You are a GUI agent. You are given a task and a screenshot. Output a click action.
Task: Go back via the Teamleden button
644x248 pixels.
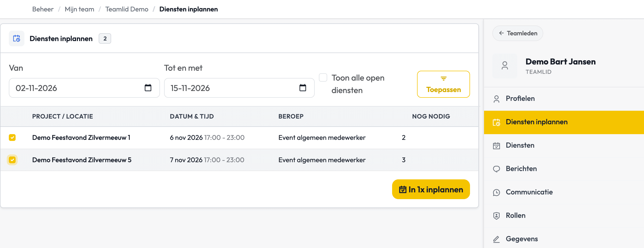coord(518,33)
